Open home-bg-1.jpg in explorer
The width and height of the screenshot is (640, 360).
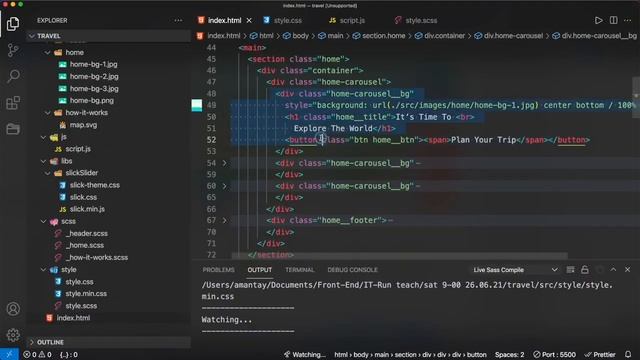(x=93, y=64)
